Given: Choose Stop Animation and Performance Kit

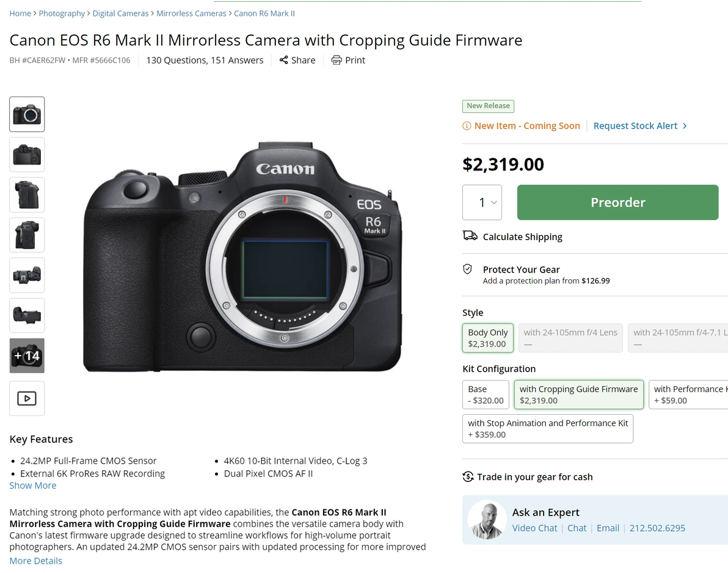Looking at the screenshot, I should pyautogui.click(x=547, y=428).
